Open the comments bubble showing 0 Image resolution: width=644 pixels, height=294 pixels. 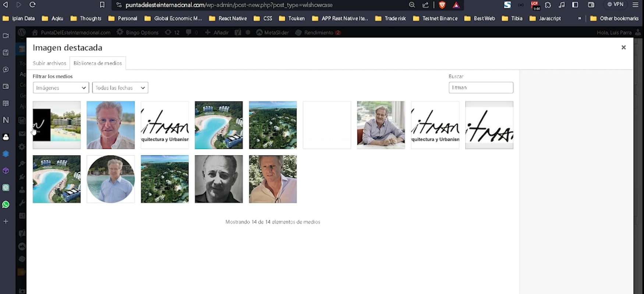(192, 32)
